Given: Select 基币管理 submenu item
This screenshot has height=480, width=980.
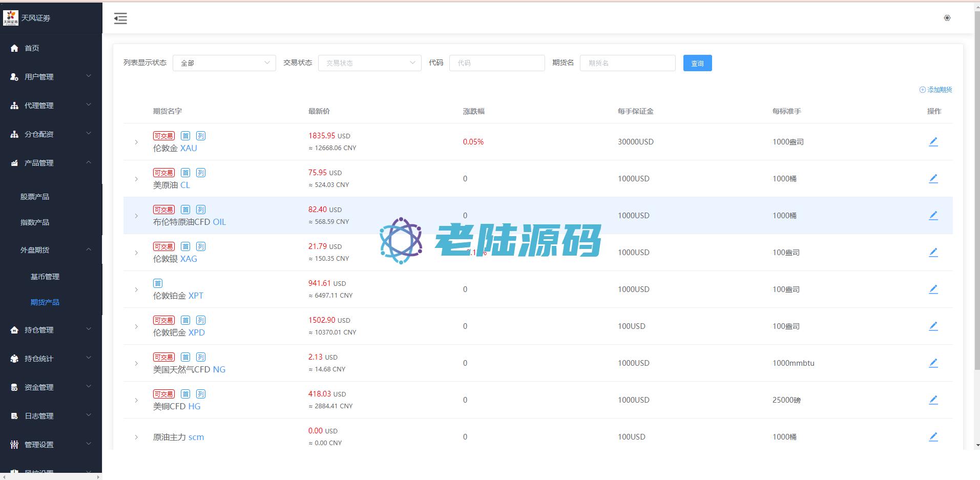Looking at the screenshot, I should click(45, 277).
